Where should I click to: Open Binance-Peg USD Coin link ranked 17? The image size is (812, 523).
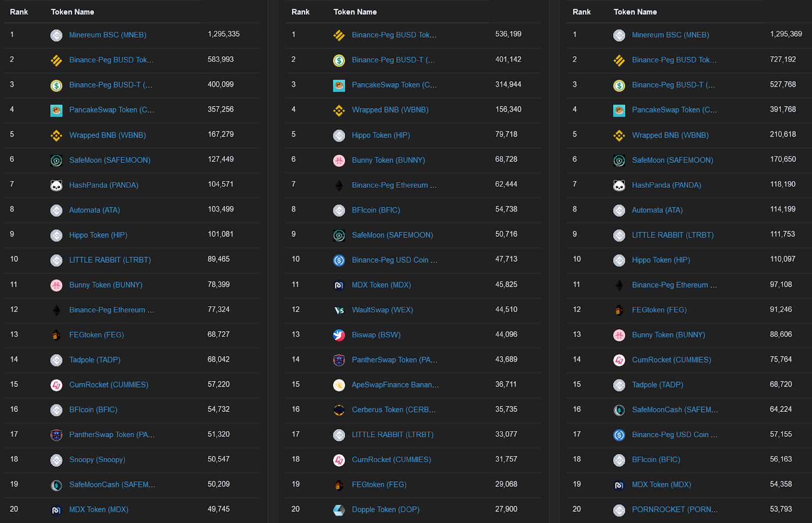click(x=674, y=435)
